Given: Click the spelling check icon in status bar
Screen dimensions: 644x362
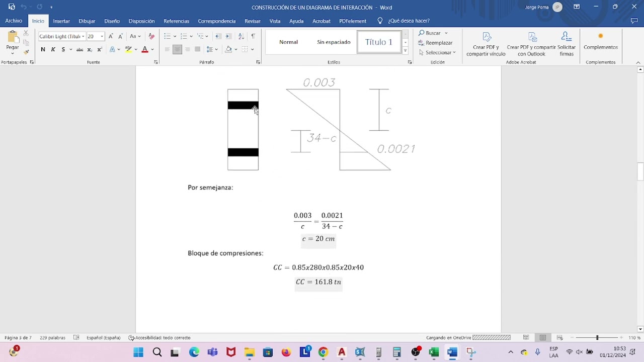Looking at the screenshot, I should [76, 337].
